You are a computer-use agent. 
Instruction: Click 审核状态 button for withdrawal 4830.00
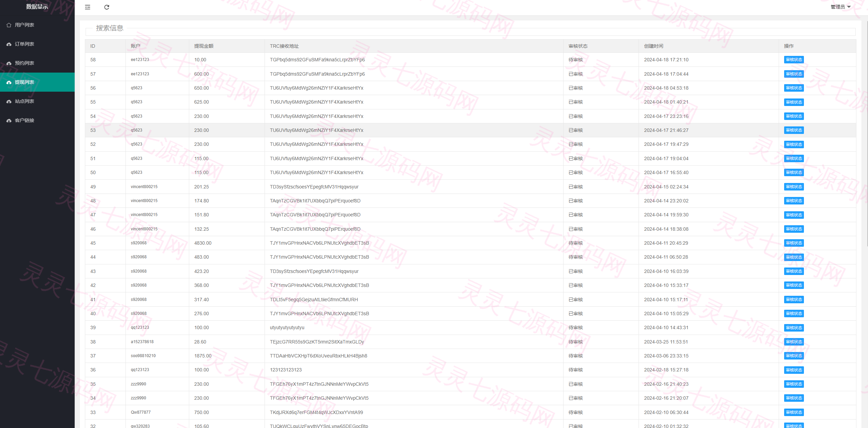pos(794,243)
